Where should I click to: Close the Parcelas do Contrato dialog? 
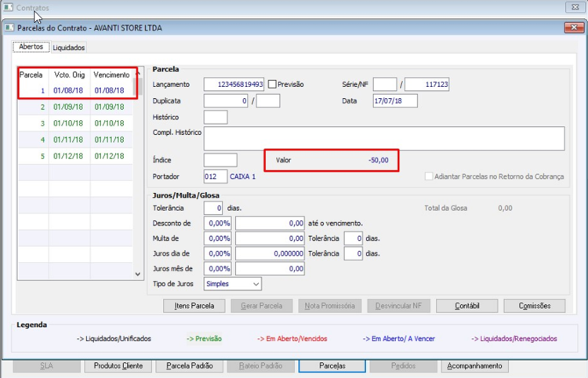574,27
